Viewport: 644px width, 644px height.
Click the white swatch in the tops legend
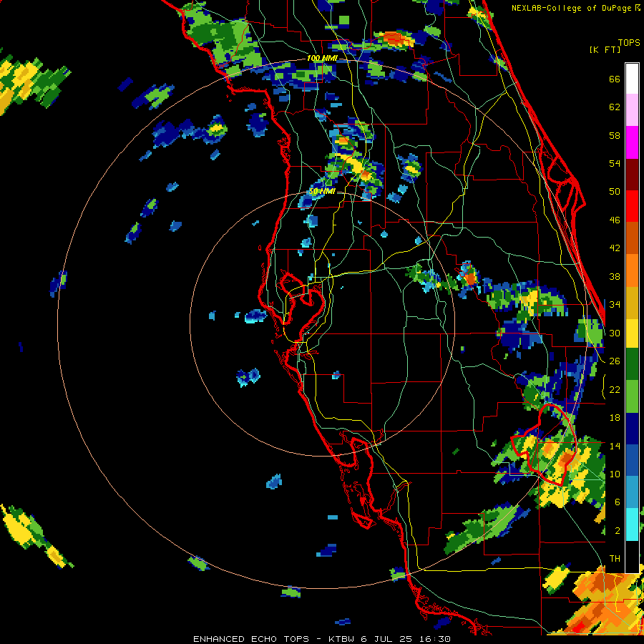pyautogui.click(x=632, y=79)
